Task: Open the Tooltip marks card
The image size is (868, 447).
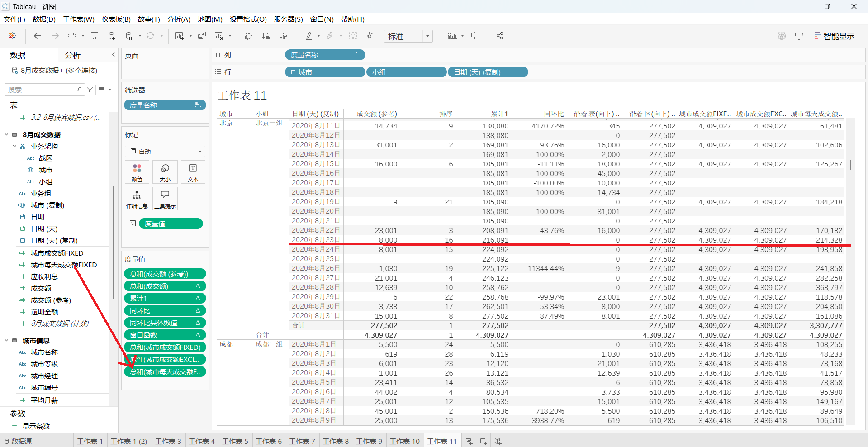Action: tap(165, 199)
